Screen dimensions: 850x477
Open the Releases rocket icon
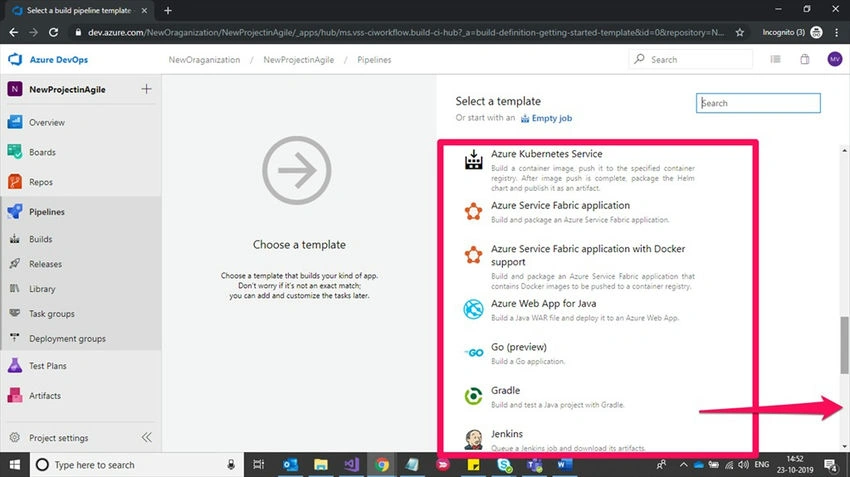click(15, 263)
